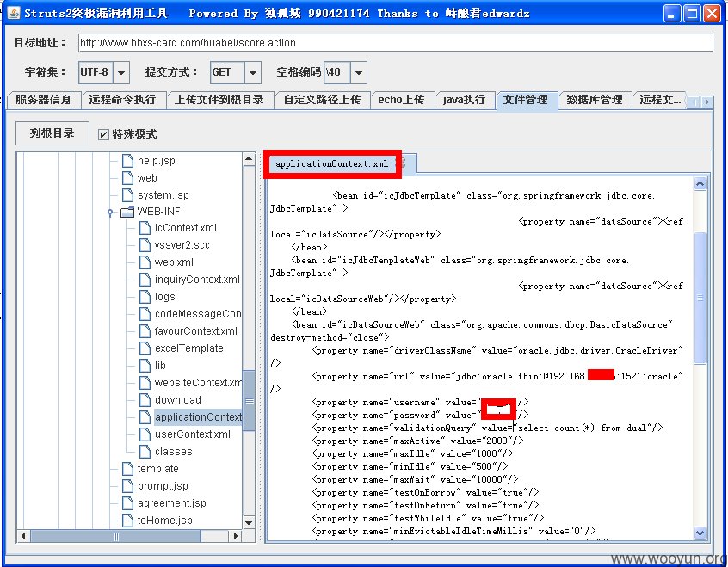Show tabs to the right with the arrow
The width and height of the screenshot is (728, 567).
click(x=706, y=102)
